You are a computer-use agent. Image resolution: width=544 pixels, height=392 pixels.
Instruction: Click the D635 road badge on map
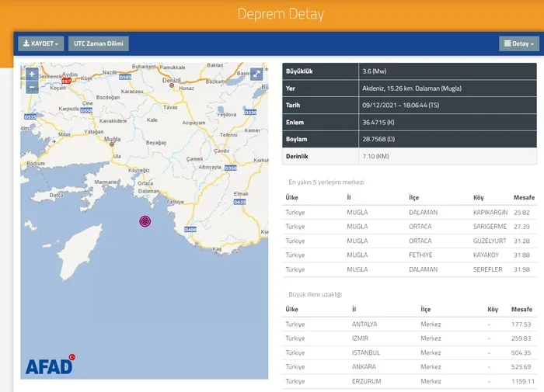(239, 202)
